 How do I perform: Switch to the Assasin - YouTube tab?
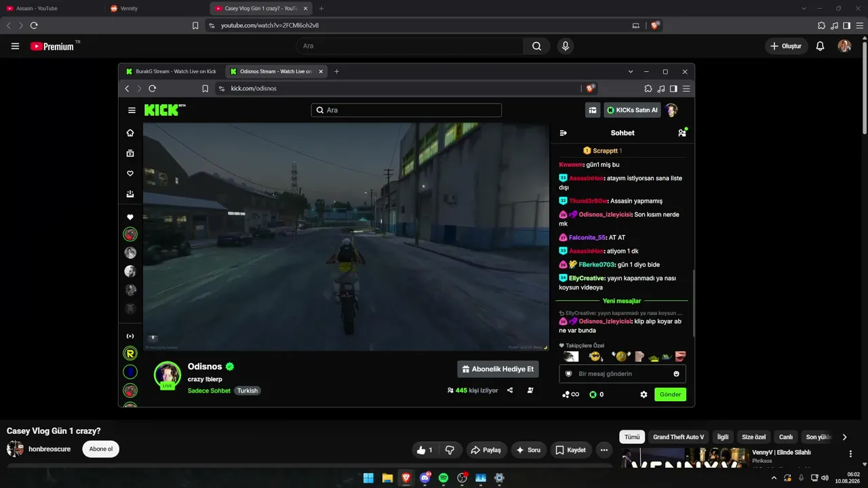(x=53, y=8)
